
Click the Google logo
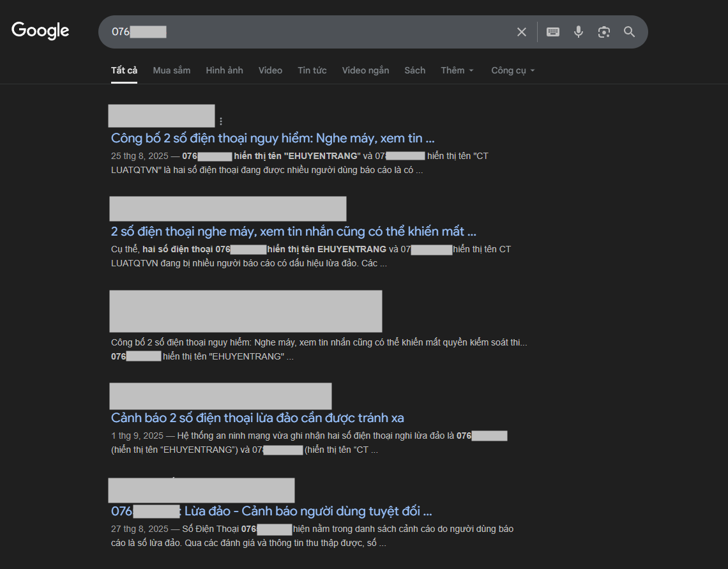tap(40, 31)
